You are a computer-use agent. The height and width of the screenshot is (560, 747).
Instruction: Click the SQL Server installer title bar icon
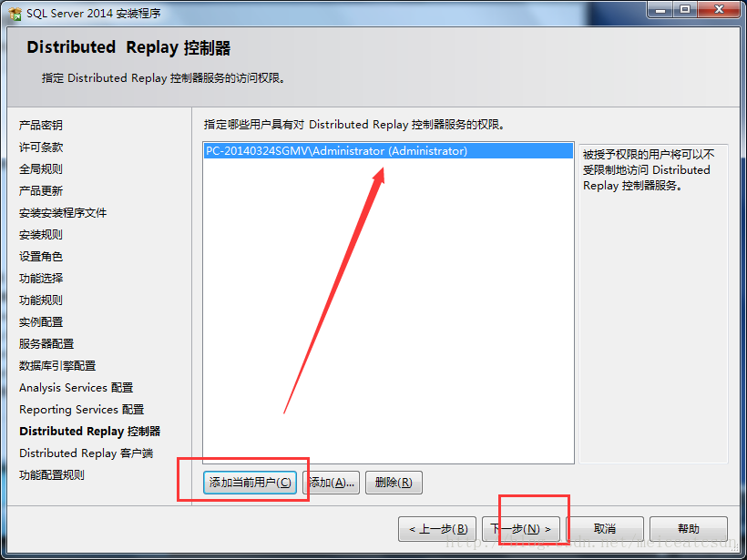tap(15, 14)
